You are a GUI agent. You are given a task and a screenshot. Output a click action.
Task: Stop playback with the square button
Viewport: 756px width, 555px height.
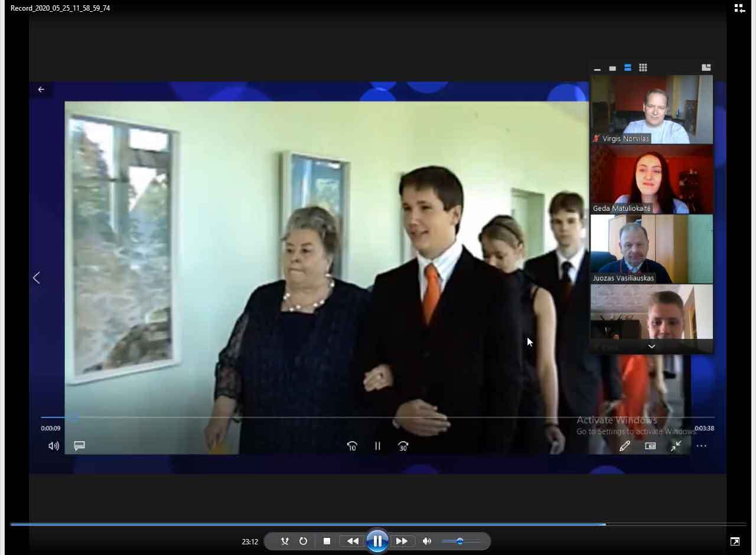tap(327, 541)
